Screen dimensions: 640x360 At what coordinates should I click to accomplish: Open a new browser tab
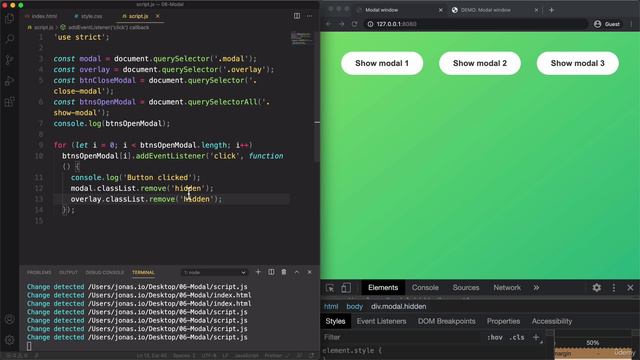click(x=551, y=10)
